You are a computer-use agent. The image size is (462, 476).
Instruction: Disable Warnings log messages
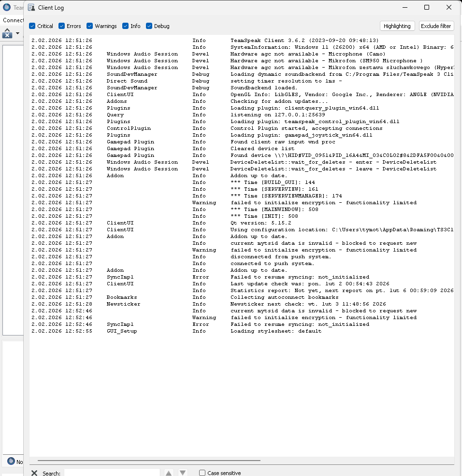pos(90,26)
